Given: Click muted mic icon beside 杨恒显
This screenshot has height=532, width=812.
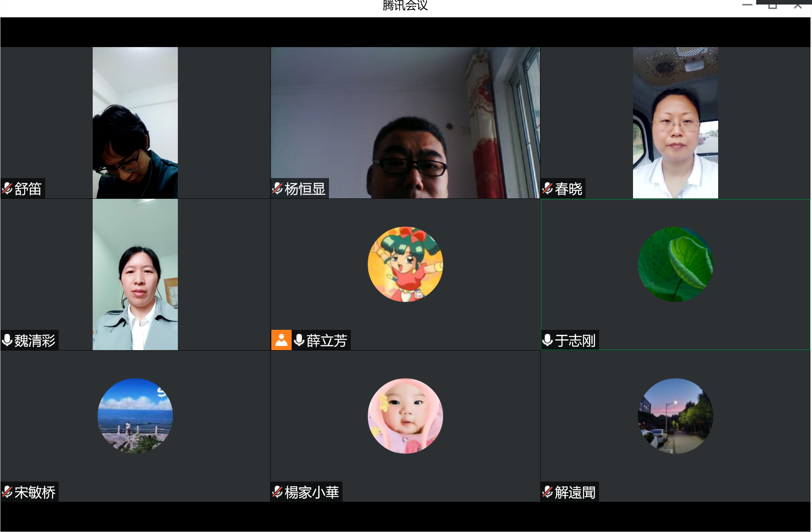Looking at the screenshot, I should coord(277,188).
